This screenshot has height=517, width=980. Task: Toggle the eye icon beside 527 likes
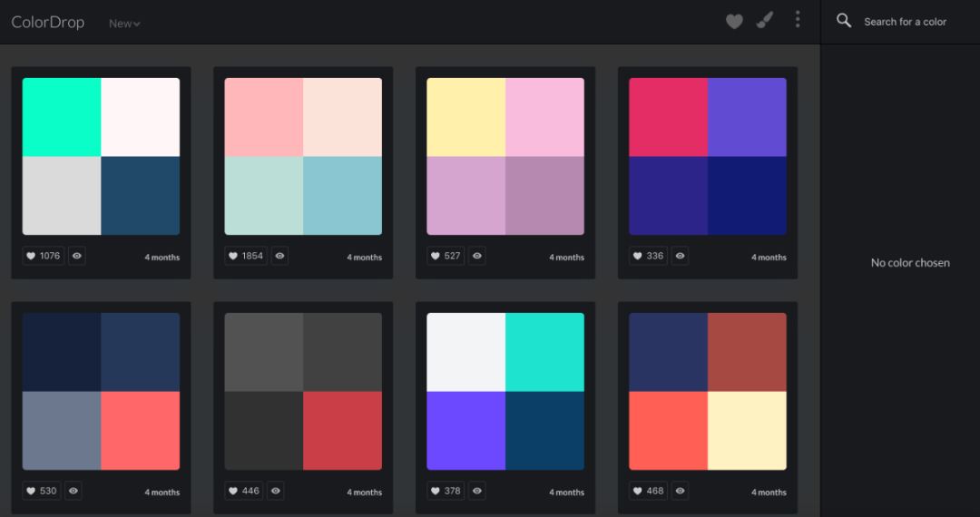click(477, 256)
